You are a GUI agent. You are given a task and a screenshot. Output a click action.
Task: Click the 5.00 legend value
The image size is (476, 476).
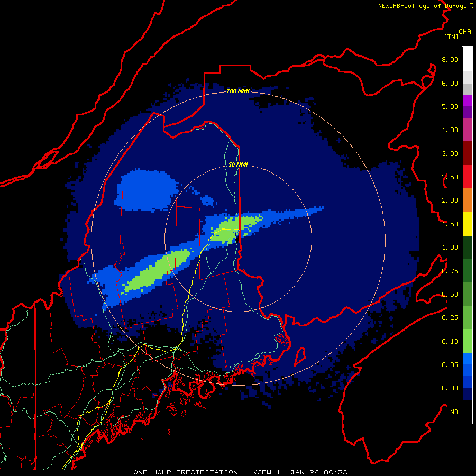click(x=450, y=106)
